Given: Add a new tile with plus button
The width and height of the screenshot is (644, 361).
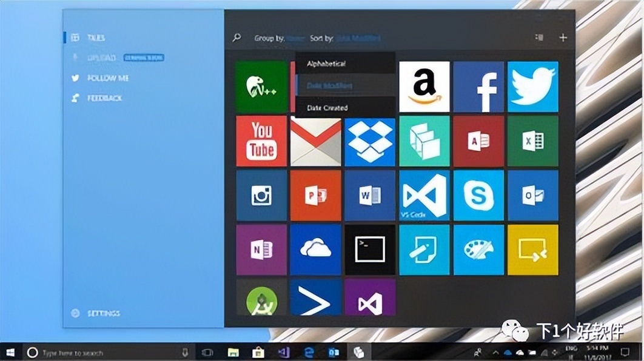Looking at the screenshot, I should 563,38.
